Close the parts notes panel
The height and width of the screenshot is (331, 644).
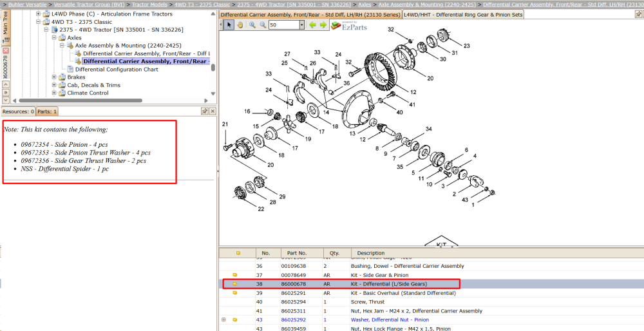[x=213, y=111]
